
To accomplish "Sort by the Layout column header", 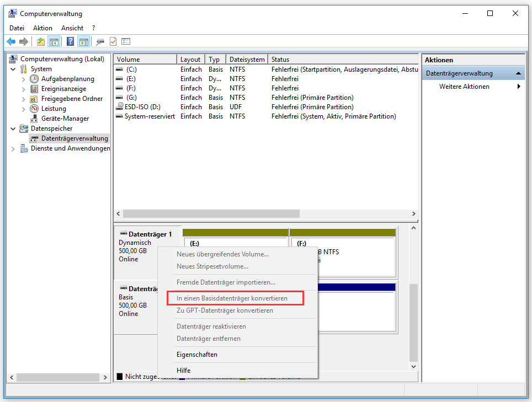I will [191, 60].
